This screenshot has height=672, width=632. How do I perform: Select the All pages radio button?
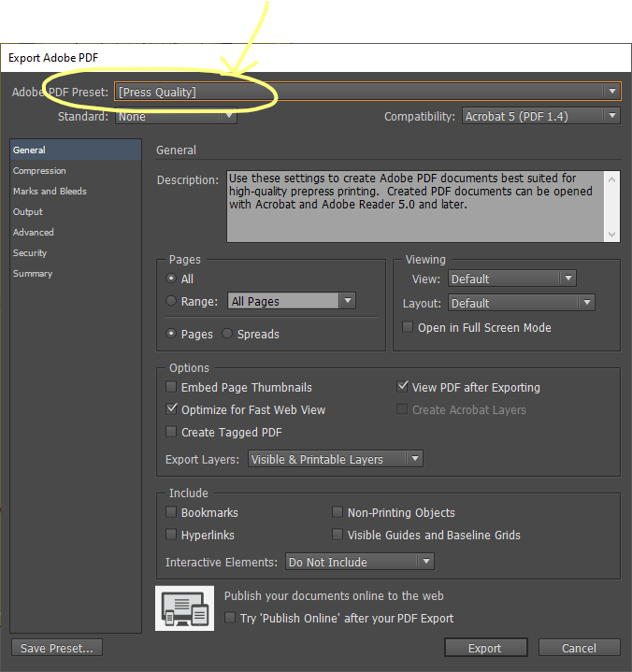[x=171, y=279]
